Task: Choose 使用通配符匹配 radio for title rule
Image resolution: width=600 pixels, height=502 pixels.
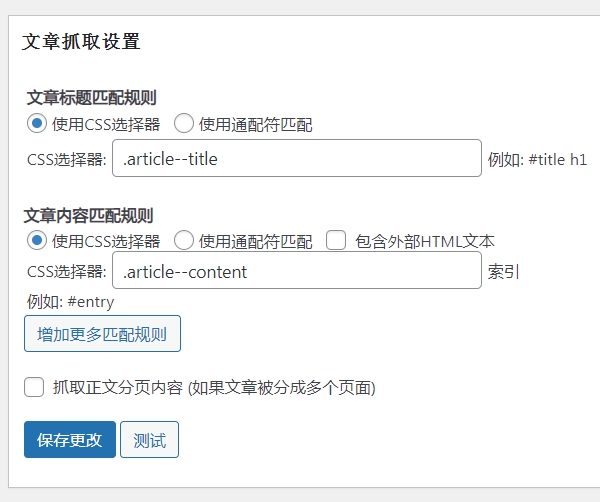Action: [184, 124]
